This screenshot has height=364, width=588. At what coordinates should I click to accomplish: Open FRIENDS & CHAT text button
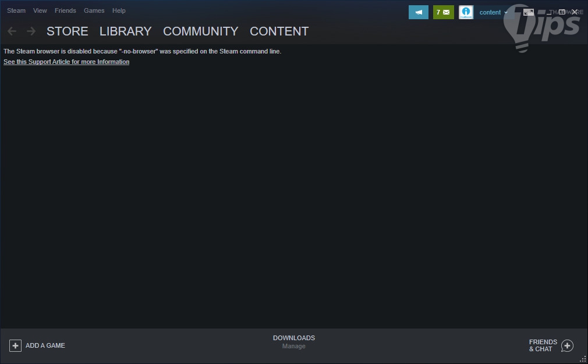(543, 345)
